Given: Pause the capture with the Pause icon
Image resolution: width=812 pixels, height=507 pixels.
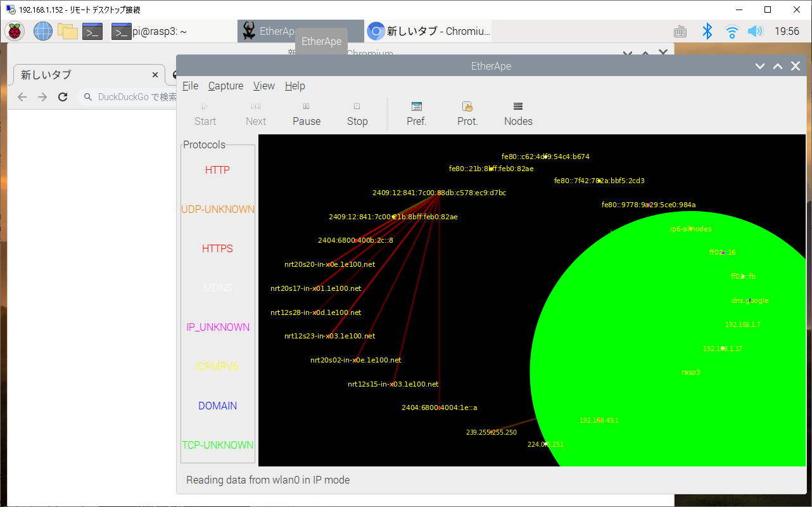Looking at the screenshot, I should click(x=306, y=114).
